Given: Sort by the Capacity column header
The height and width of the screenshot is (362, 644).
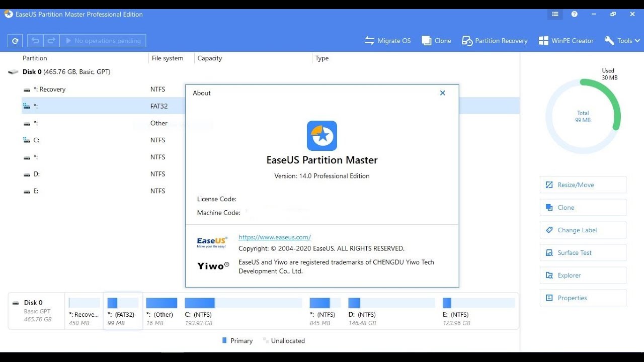Looking at the screenshot, I should 210,58.
